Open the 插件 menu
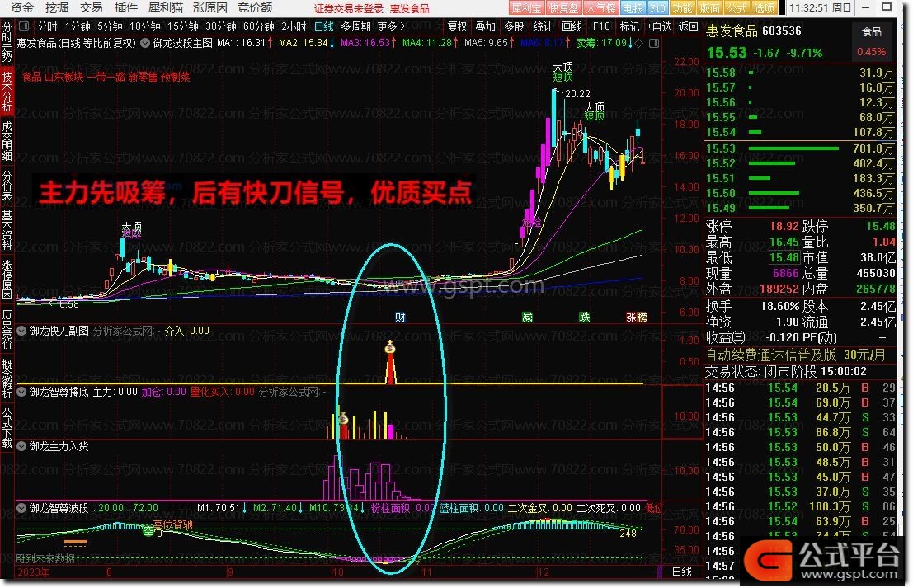 125,7
